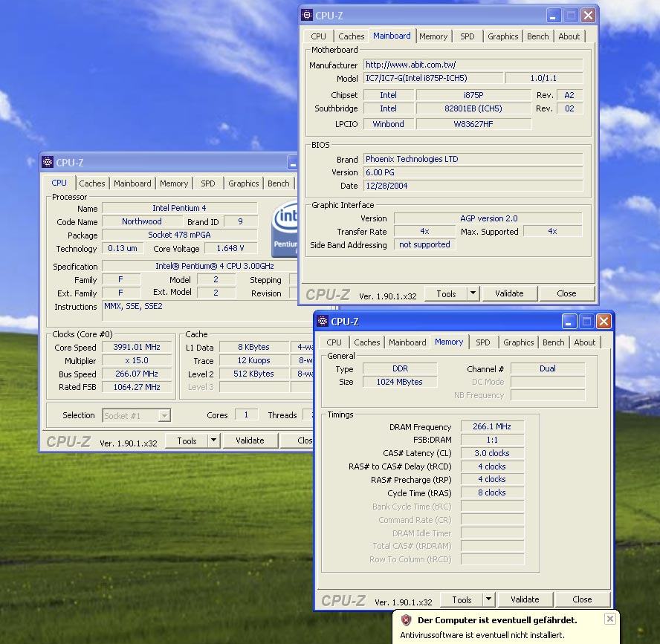Close the Mainboard CPU-Z window with X

[x=588, y=16]
